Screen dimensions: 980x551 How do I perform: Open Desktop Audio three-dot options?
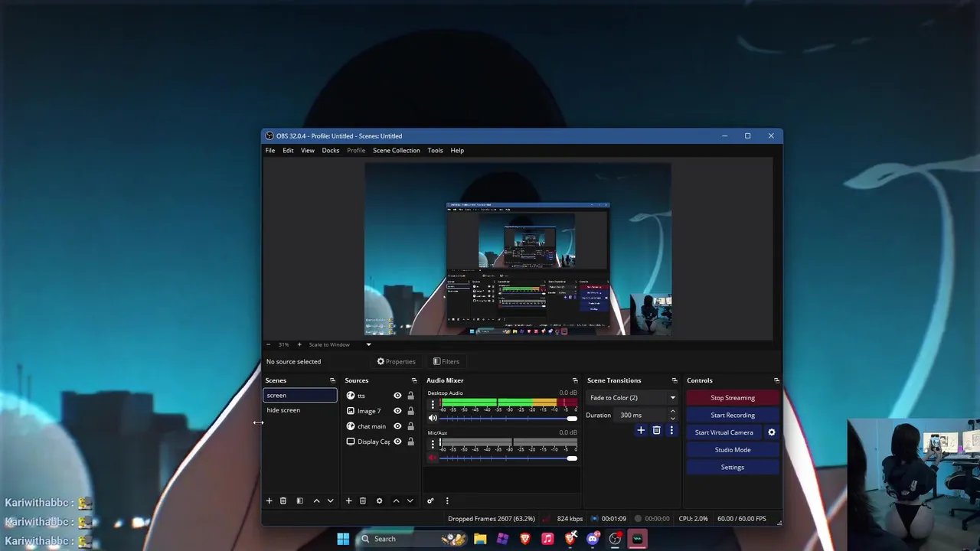pyautogui.click(x=433, y=403)
